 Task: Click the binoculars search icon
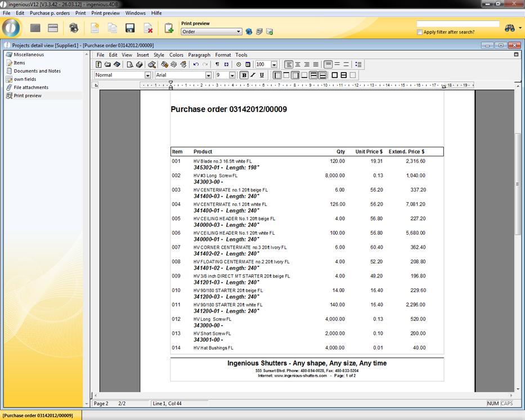[x=510, y=28]
